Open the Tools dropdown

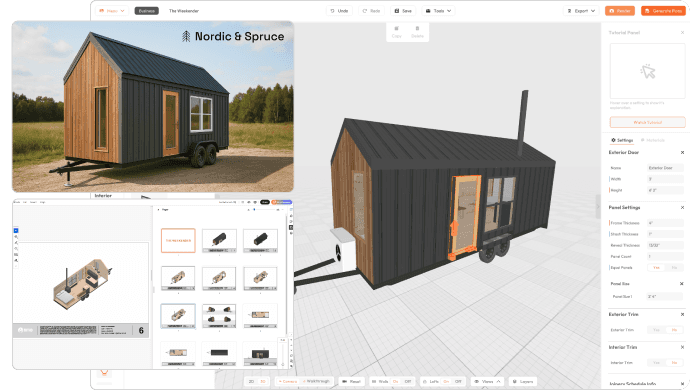[438, 11]
